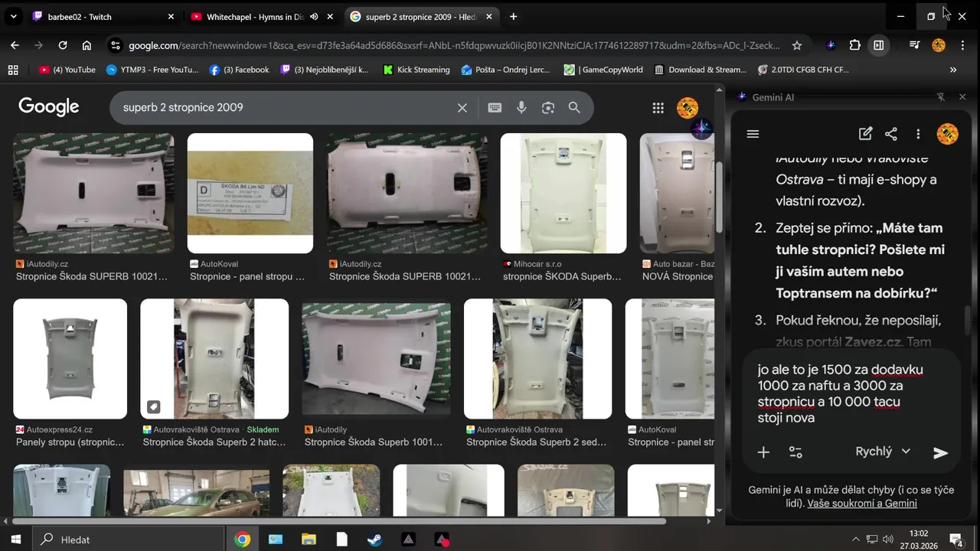
Task: Submit search with the magnifier icon
Action: (574, 108)
